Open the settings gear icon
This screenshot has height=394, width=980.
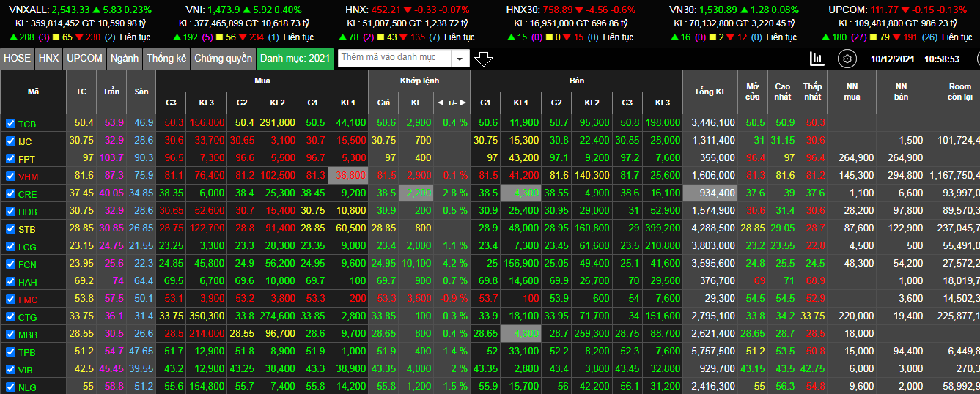tap(847, 59)
